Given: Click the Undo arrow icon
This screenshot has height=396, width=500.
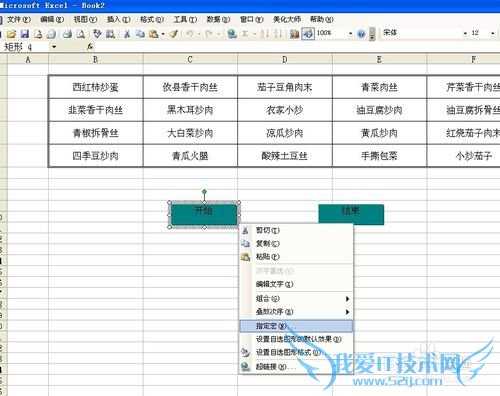Looking at the screenshot, I should (x=190, y=34).
